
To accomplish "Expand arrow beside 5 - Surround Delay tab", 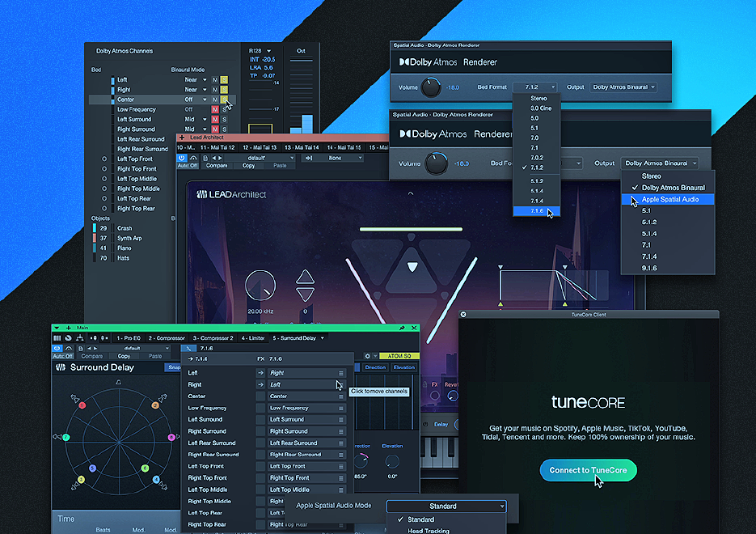I will coord(323,338).
